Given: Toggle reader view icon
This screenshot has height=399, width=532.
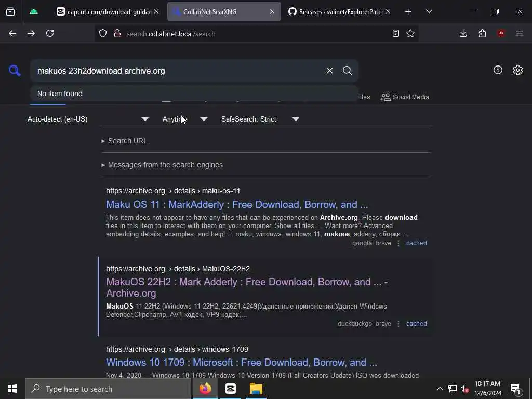Looking at the screenshot, I should 395,33.
